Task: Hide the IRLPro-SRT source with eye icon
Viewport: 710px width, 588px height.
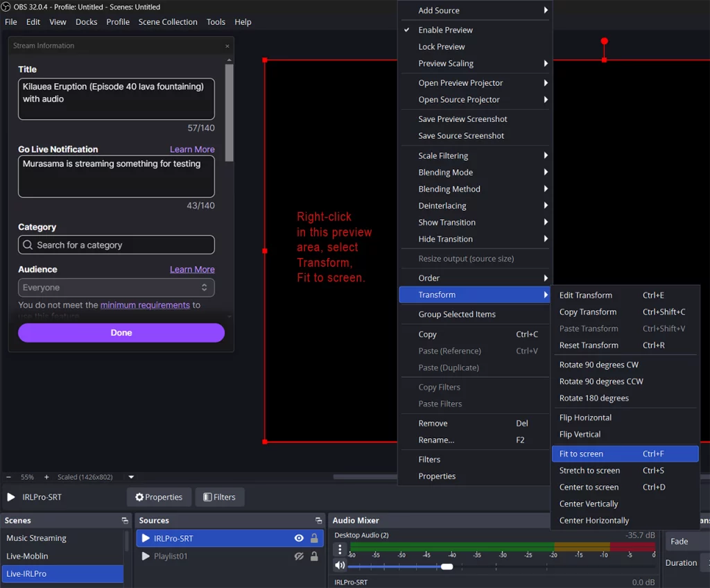Action: [x=299, y=538]
